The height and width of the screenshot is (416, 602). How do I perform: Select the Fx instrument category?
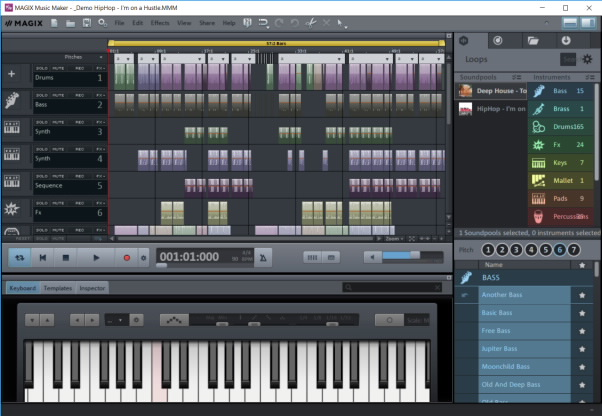561,145
